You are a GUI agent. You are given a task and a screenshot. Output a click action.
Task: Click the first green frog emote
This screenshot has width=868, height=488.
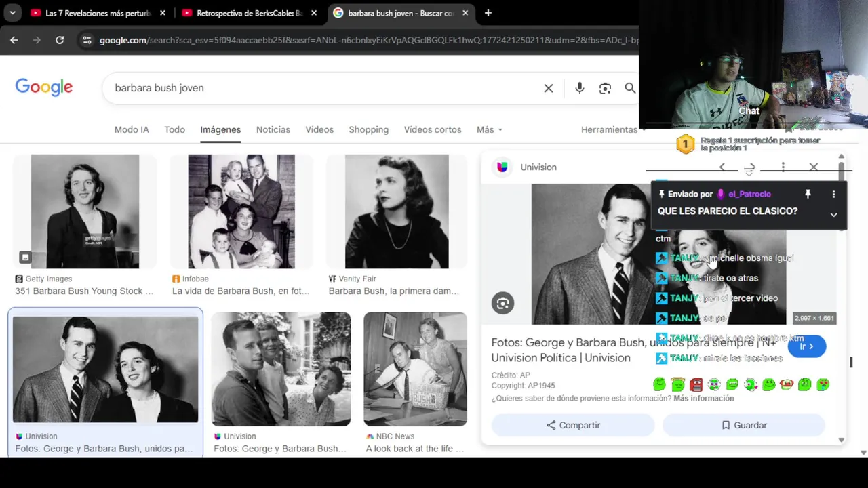[659, 384]
